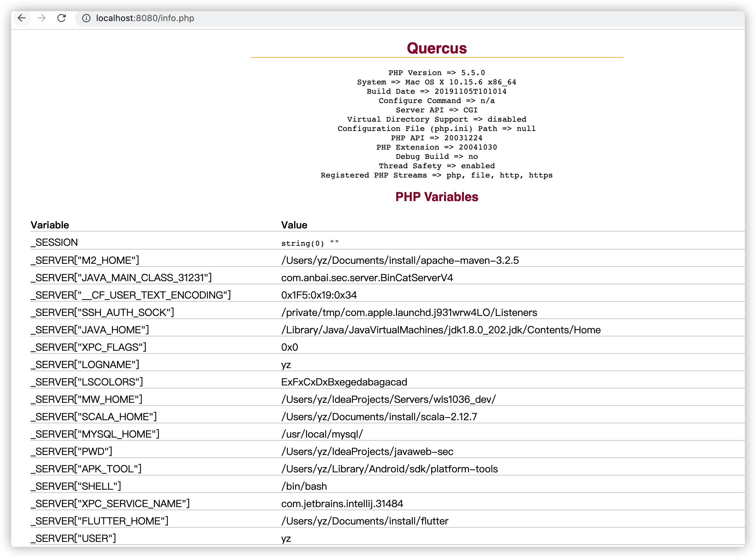Reload the info.php page
The width and height of the screenshot is (756, 558).
(x=61, y=18)
